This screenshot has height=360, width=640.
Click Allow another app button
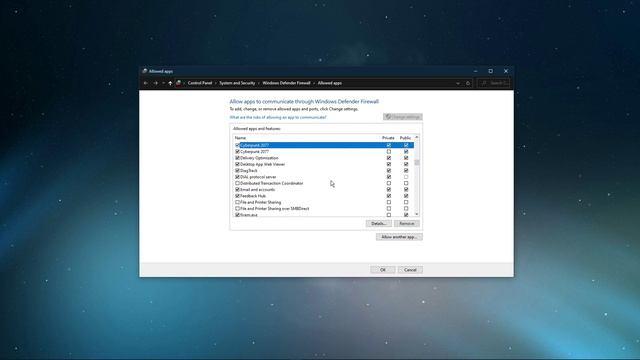coord(399,237)
